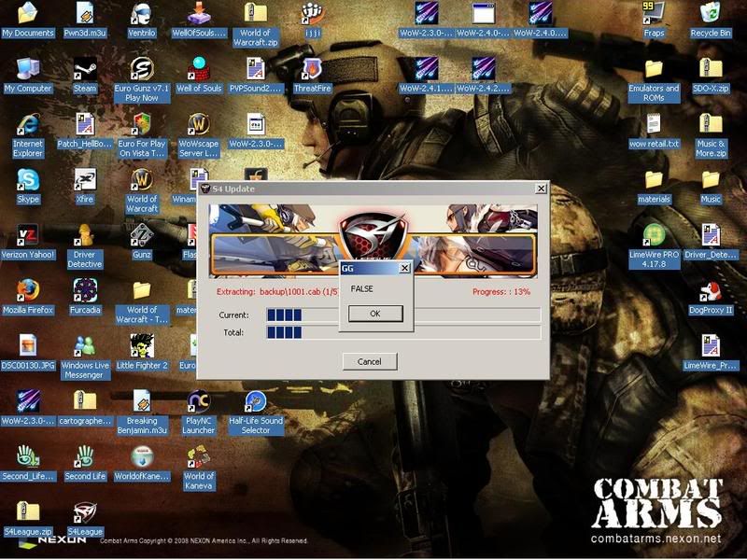747x560 pixels.
Task: Select the Skype desktop icon
Action: click(28, 179)
